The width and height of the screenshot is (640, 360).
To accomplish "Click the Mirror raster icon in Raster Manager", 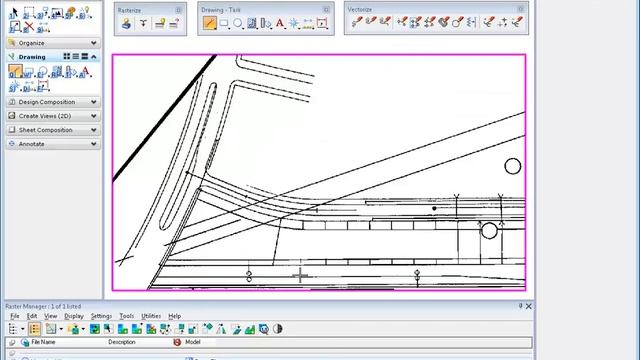I will pos(221,329).
